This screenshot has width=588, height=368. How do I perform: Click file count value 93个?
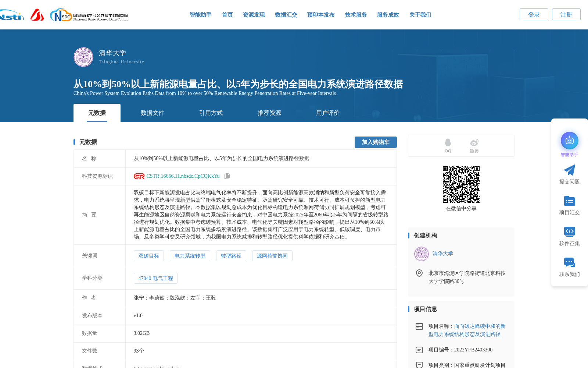point(139,351)
